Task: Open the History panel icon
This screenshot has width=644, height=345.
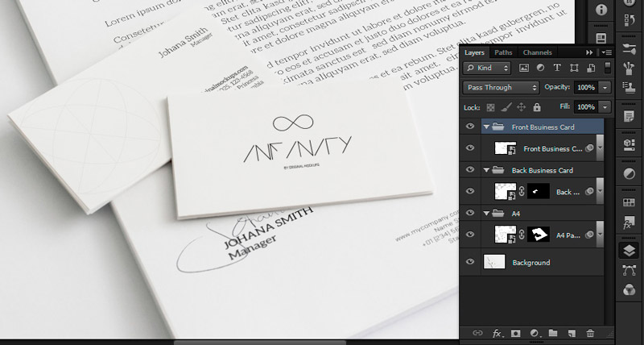Action: click(x=629, y=19)
